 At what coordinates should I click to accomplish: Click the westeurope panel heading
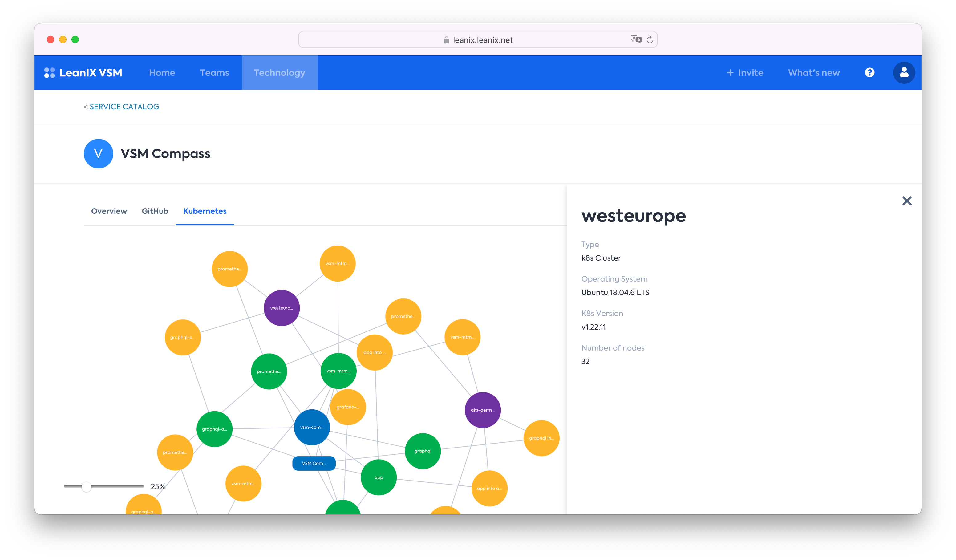[x=634, y=216]
